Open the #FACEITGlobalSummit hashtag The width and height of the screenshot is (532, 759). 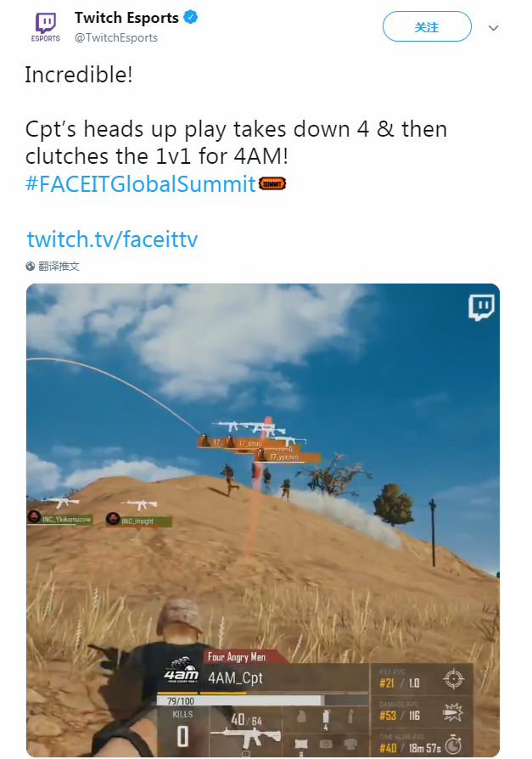(x=140, y=184)
